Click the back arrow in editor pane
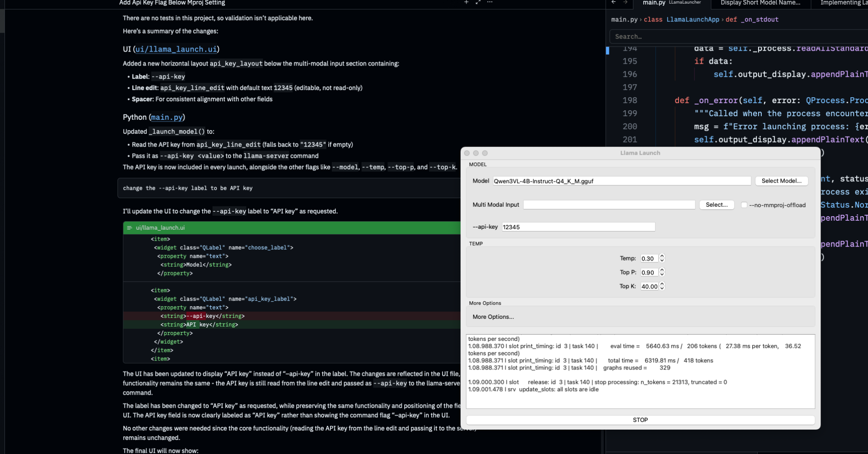 tap(613, 2)
